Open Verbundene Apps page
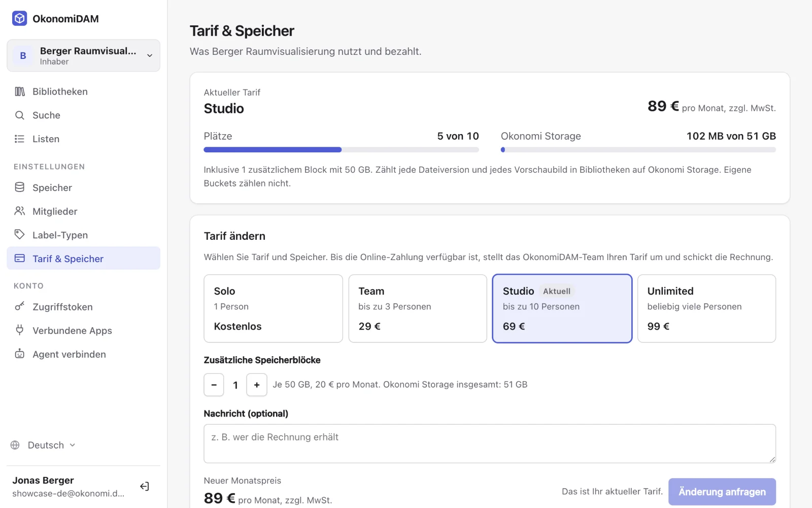 pos(84,330)
